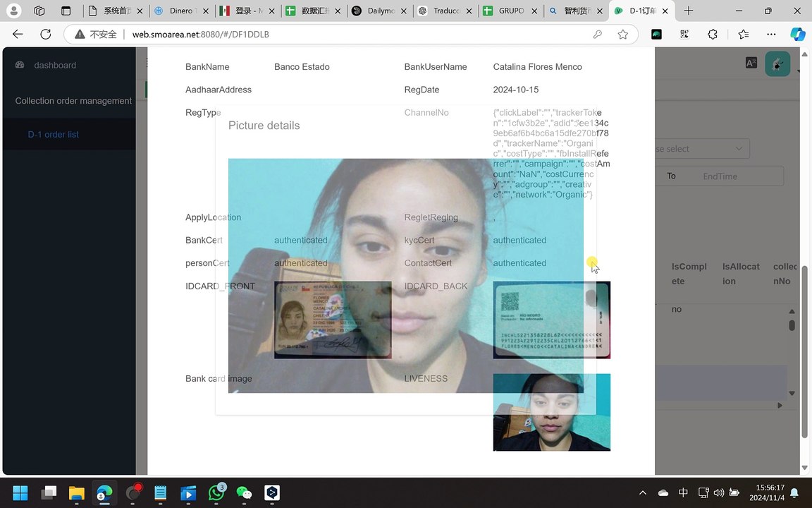Image resolution: width=812 pixels, height=508 pixels.
Task: Show hidden system tray icons
Action: (x=643, y=493)
